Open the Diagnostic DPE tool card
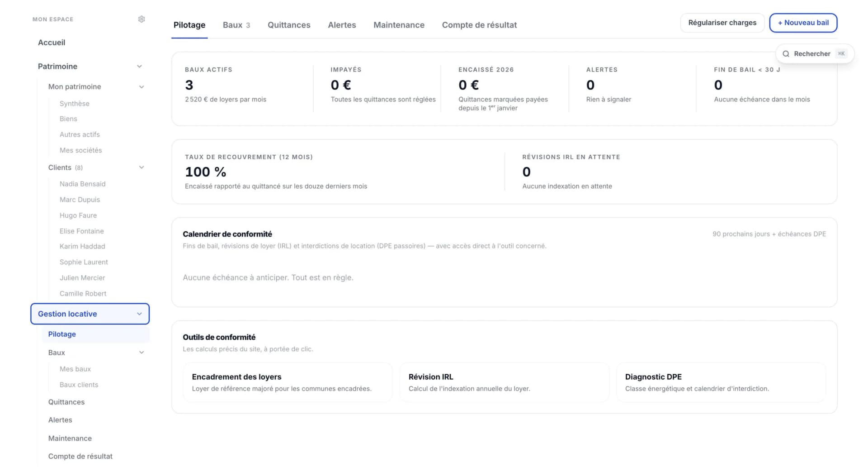Viewport: 868px width, 467px height. pos(721,382)
